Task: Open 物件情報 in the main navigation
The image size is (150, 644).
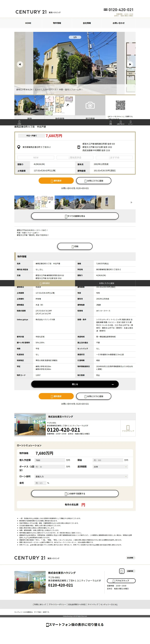Action: coord(57,23)
